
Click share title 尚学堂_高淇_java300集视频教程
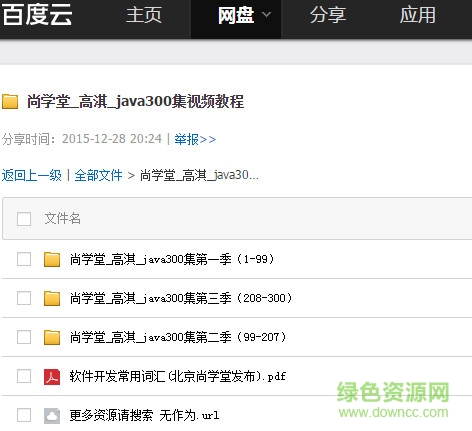(x=135, y=101)
